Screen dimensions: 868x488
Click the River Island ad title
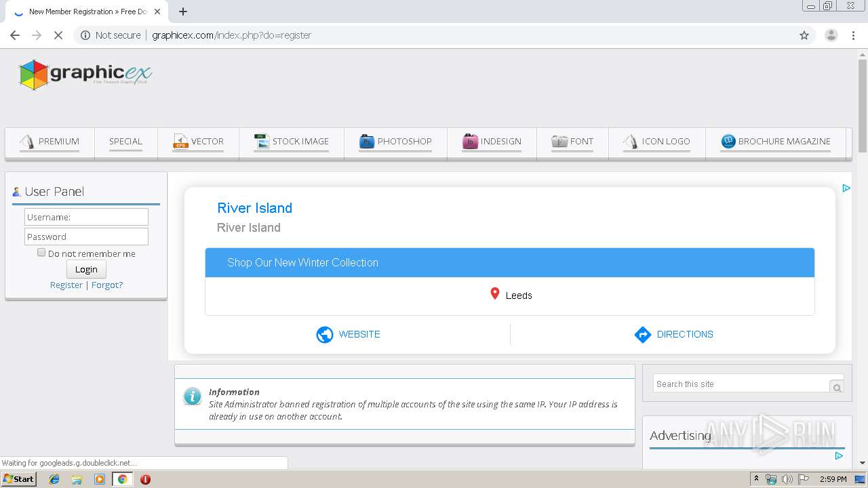coord(254,208)
